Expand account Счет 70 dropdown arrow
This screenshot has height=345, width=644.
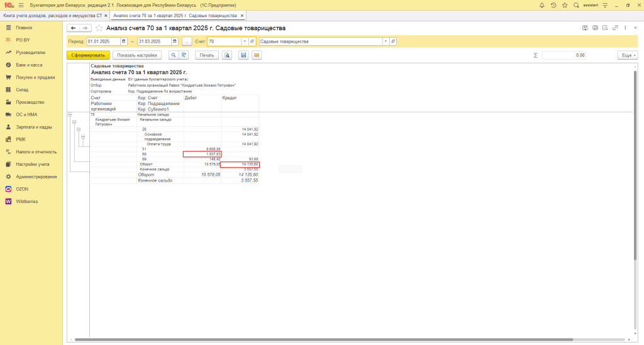click(x=245, y=41)
